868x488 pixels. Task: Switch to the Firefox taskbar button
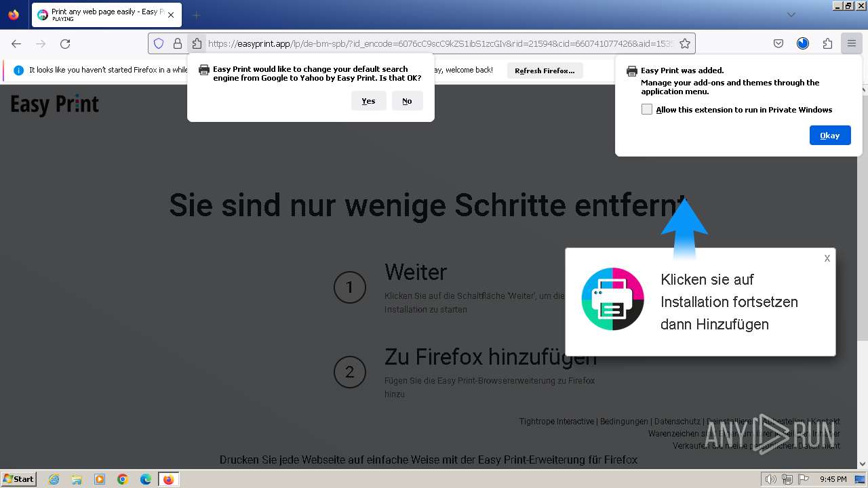coord(169,479)
